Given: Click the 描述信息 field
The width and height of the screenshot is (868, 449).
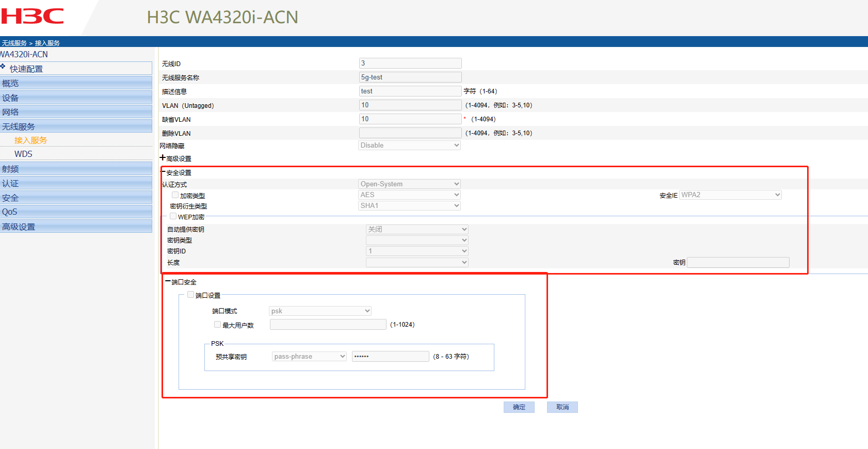Looking at the screenshot, I should pyautogui.click(x=410, y=91).
